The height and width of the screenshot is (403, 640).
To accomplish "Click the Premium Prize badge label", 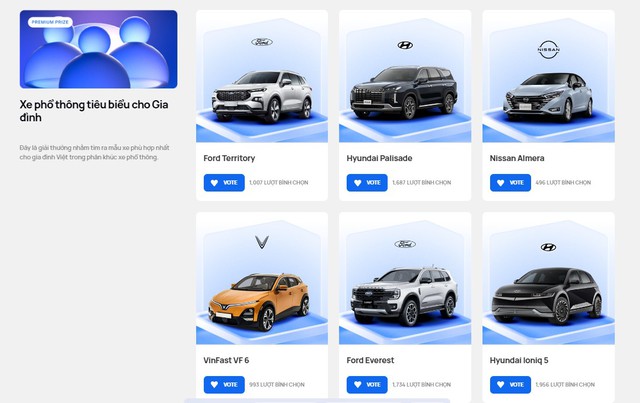I will click(50, 22).
